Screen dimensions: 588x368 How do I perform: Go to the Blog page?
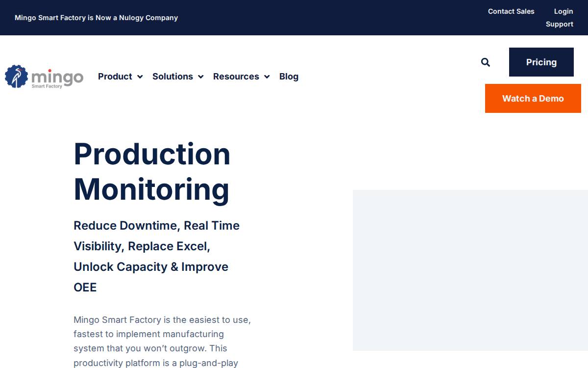[x=289, y=77]
